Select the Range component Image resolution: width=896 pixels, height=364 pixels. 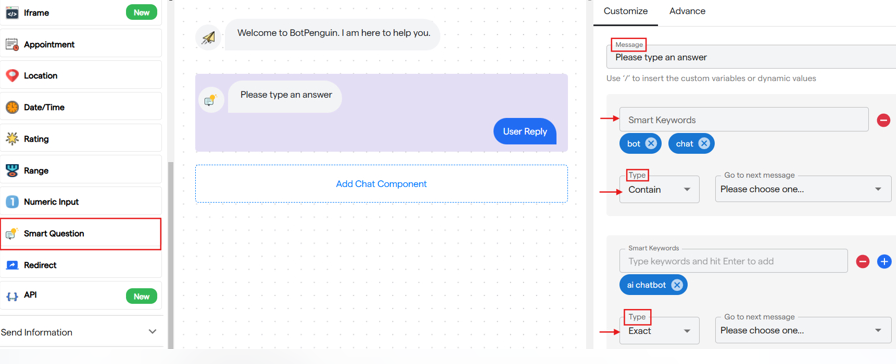click(81, 170)
